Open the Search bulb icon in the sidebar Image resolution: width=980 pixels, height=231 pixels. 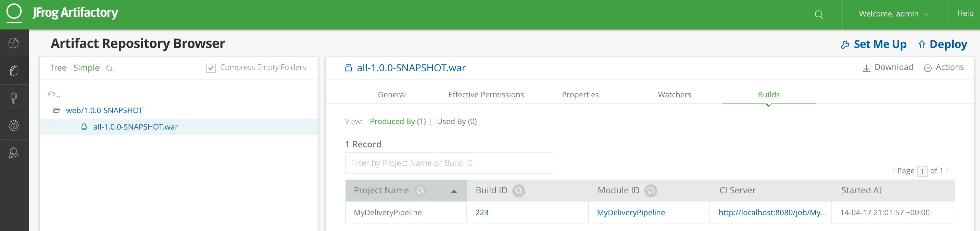pos(14,98)
